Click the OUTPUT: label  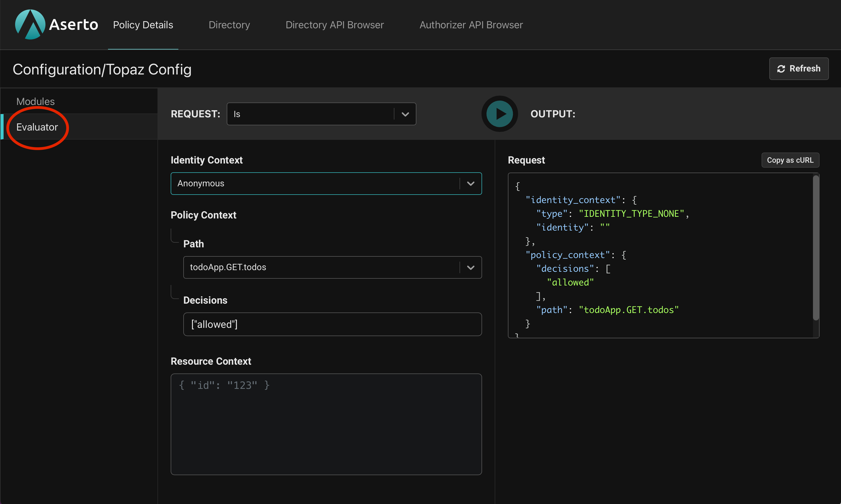(553, 114)
